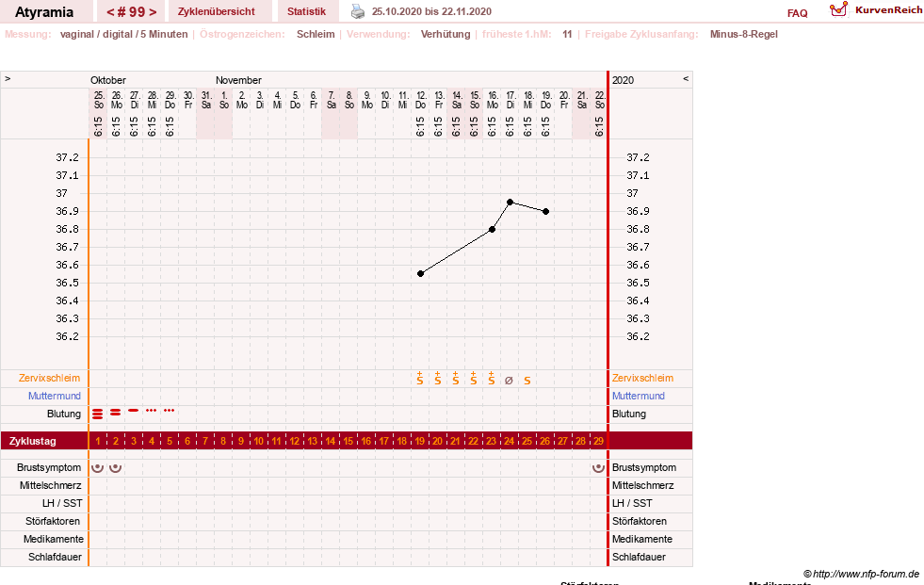Click breast symptom icon on cycle day 29
This screenshot has width=924, height=585.
tap(598, 468)
